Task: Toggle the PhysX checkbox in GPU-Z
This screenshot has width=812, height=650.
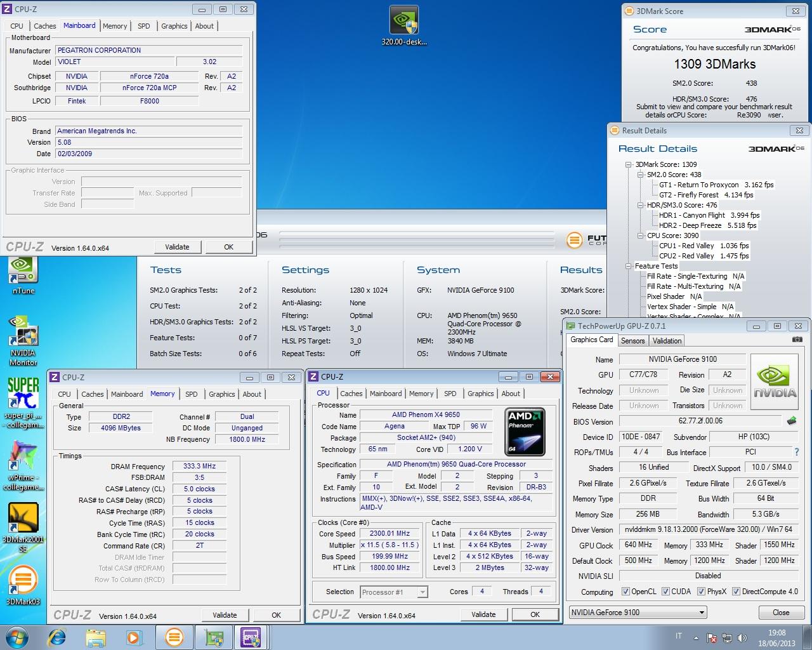Action: click(x=701, y=592)
